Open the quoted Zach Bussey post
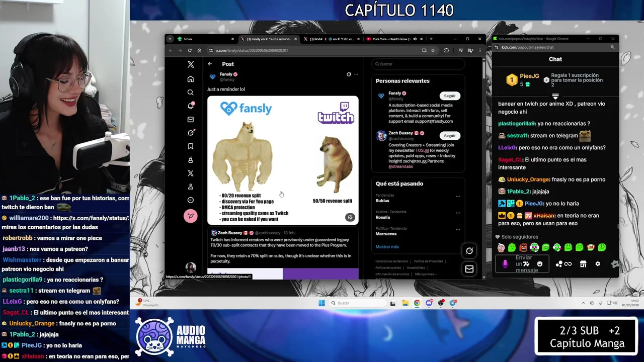The width and height of the screenshot is (644, 362). click(283, 253)
